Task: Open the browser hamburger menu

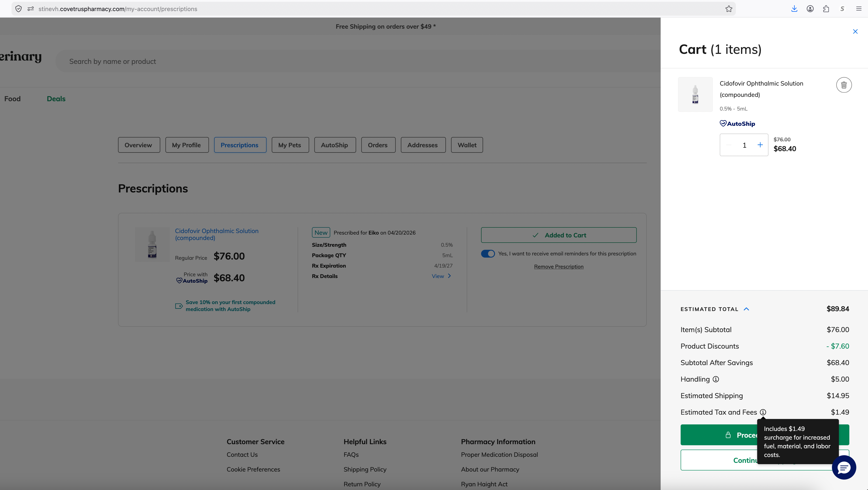Action: point(859,9)
